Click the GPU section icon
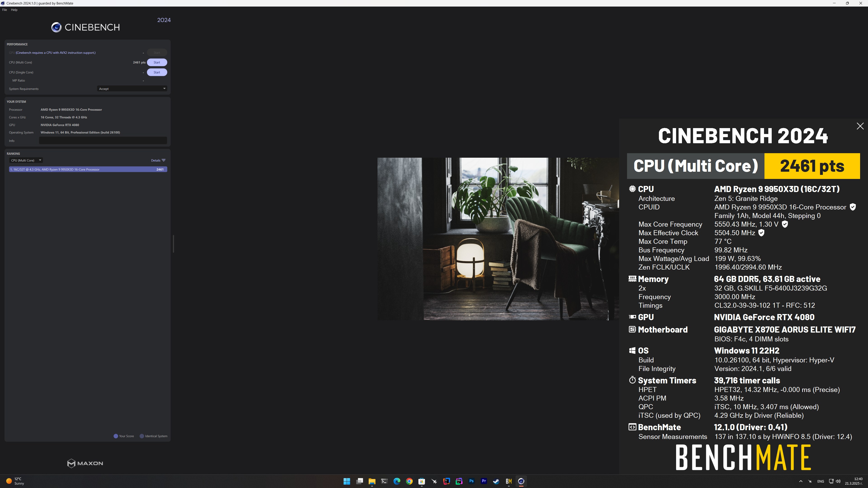The height and width of the screenshot is (488, 868). pyautogui.click(x=632, y=317)
